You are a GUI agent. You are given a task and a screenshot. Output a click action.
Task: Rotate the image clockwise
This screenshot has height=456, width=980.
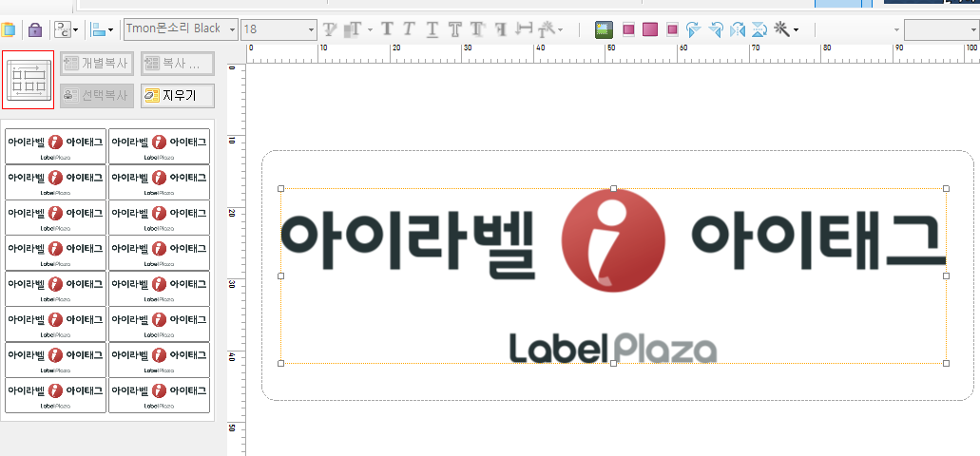click(694, 29)
